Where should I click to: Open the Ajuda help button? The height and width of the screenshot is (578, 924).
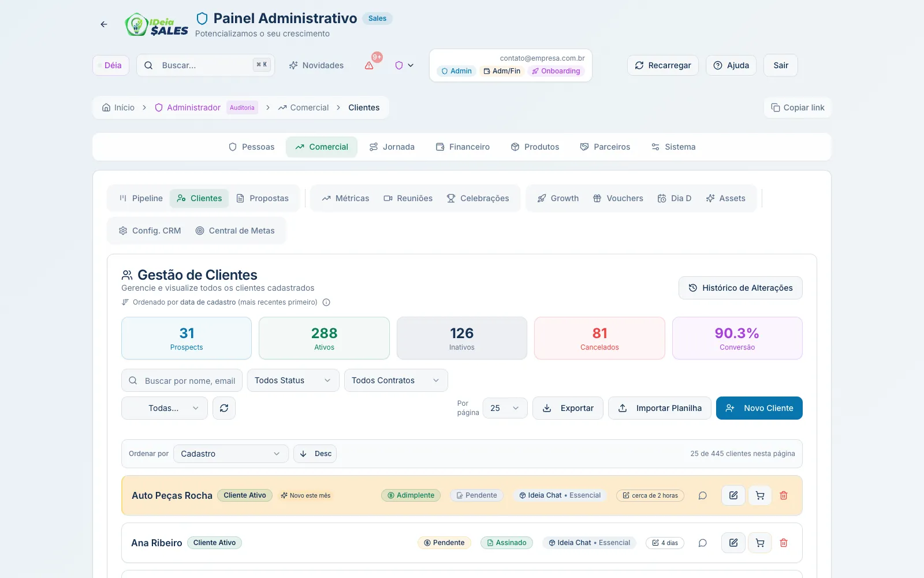[731, 65]
